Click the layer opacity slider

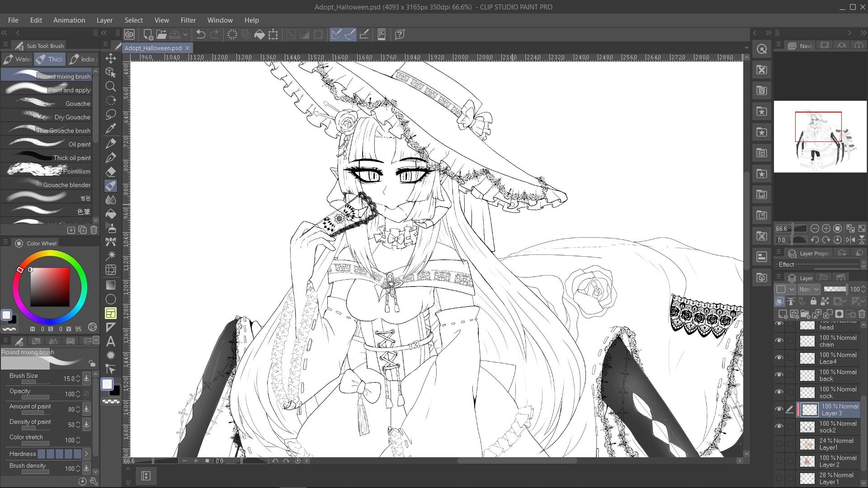tap(835, 289)
